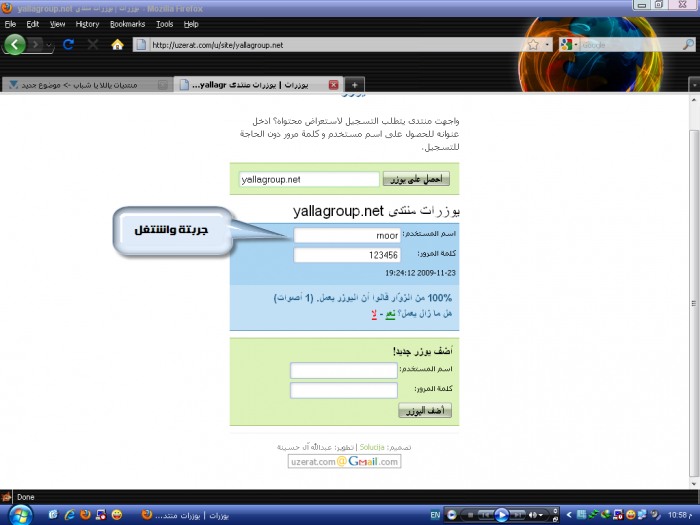This screenshot has width=700, height=525.
Task: Click the bookmark star in address bar
Action: [533, 45]
